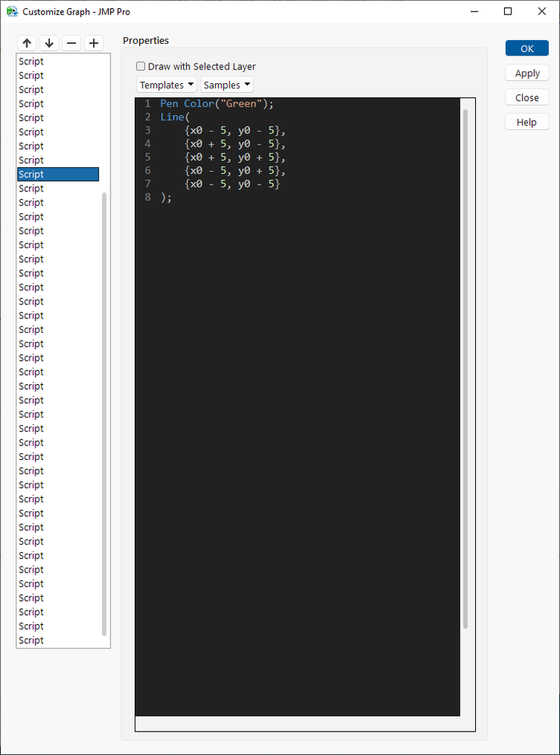
Task: Click code line "{x0 + 5, y0 + 5},"
Action: (x=235, y=157)
